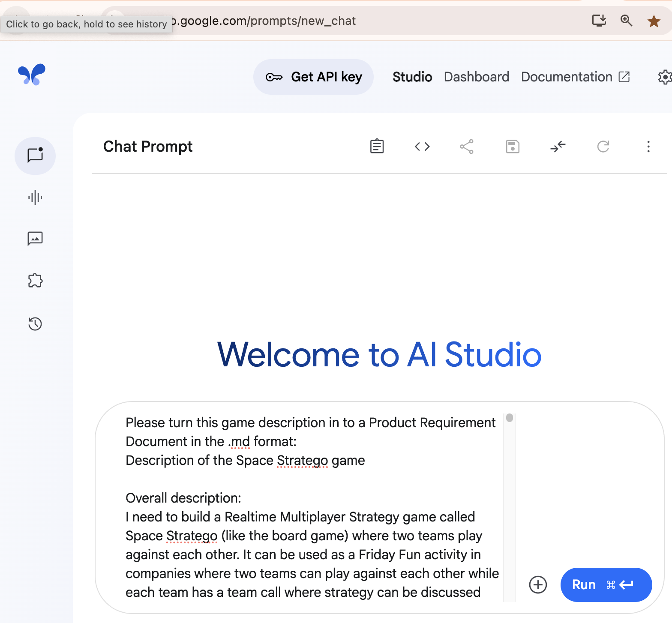672x623 pixels.
Task: Click the browser zoom magnifier icon
Action: point(627,21)
